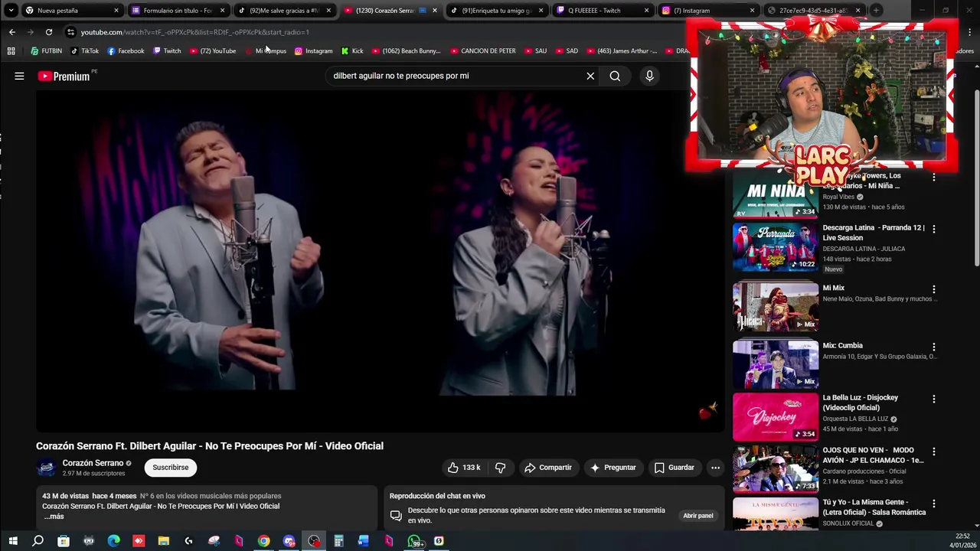The image size is (980, 551).
Task: Open Instagram bookmark
Action: (x=313, y=51)
